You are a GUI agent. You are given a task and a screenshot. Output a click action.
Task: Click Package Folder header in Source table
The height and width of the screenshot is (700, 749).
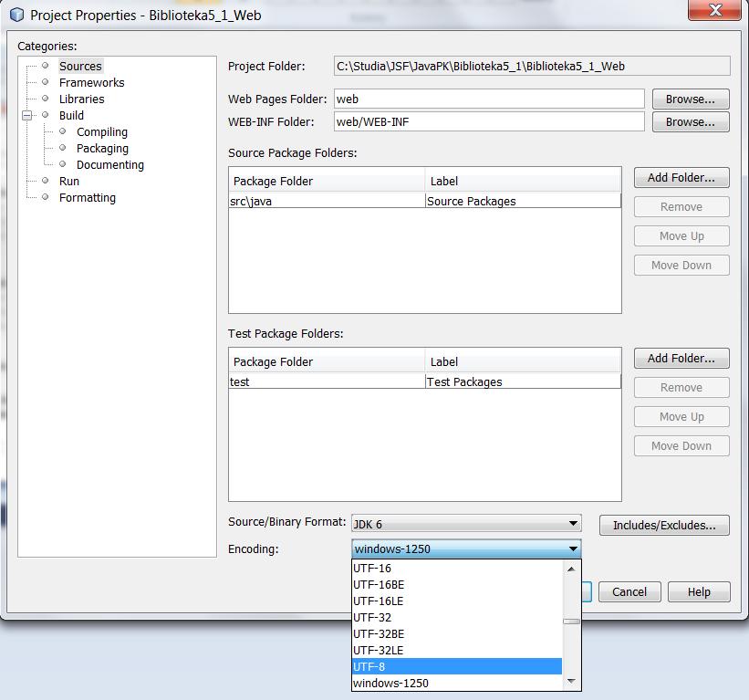coord(327,181)
